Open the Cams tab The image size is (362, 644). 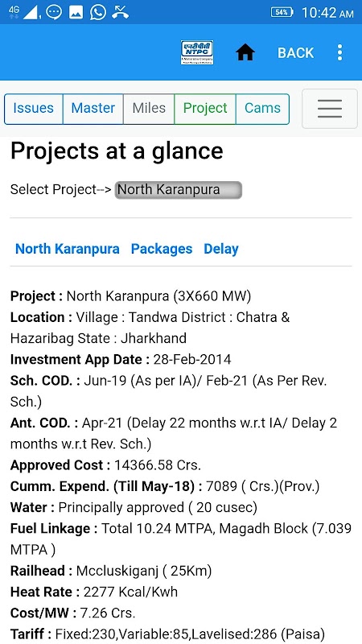(263, 109)
